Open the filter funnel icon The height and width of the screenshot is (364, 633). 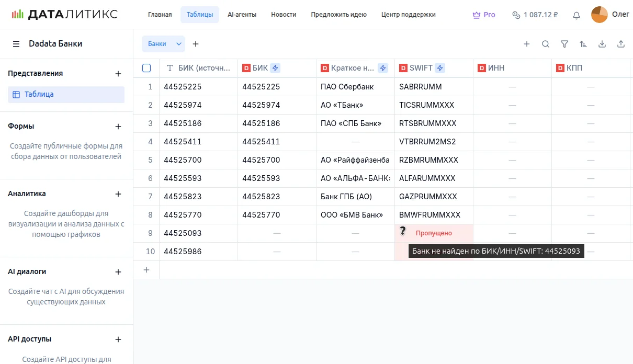[564, 44]
